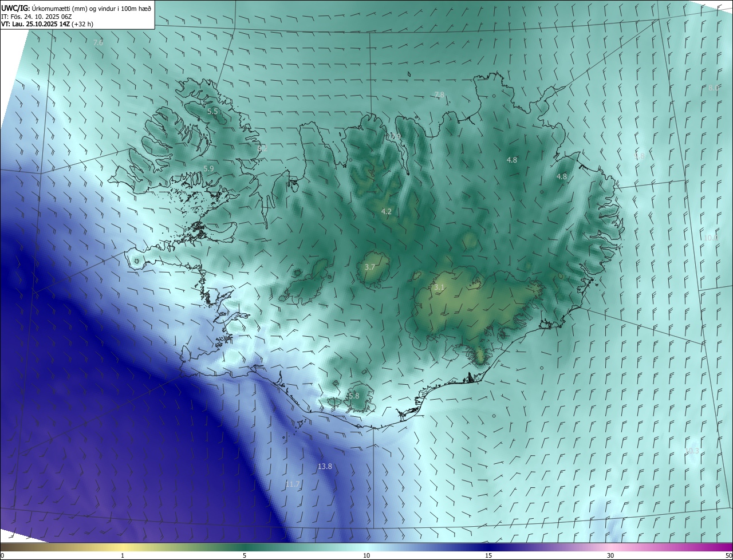
Task: Click the 13.8 value over the ocean
Action: click(325, 467)
